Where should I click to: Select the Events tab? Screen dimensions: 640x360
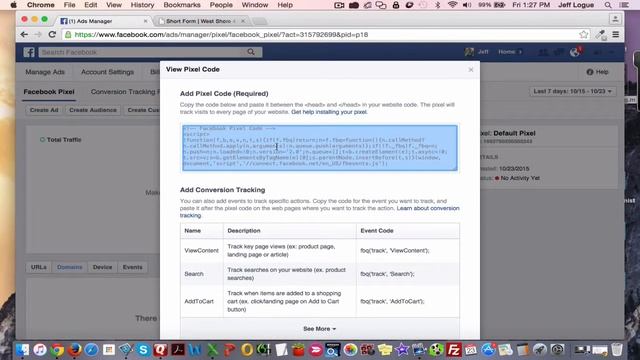132,267
